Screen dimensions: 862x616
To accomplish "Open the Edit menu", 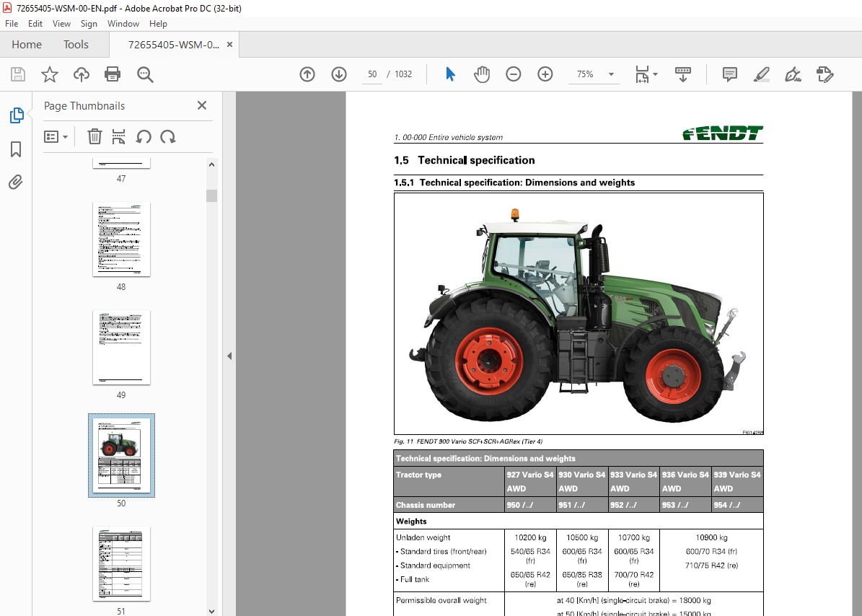I will tap(35, 24).
